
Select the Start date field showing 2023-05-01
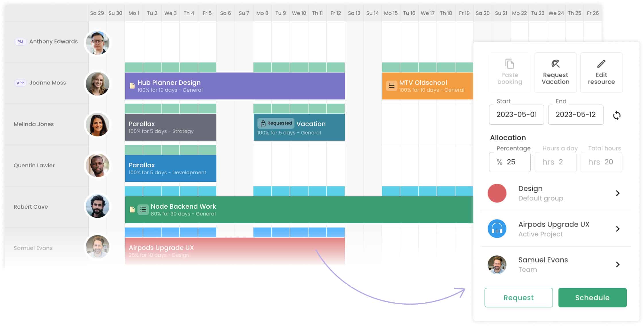click(x=516, y=115)
